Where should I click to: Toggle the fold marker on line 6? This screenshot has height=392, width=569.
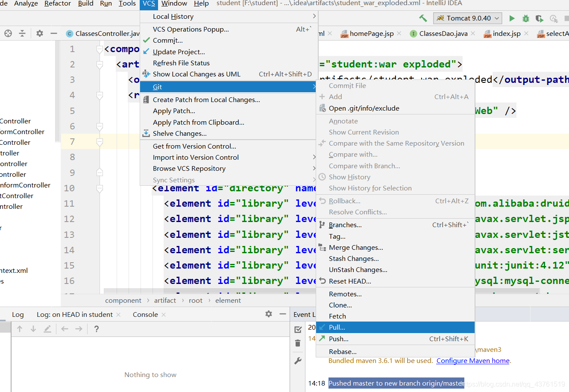pyautogui.click(x=100, y=127)
